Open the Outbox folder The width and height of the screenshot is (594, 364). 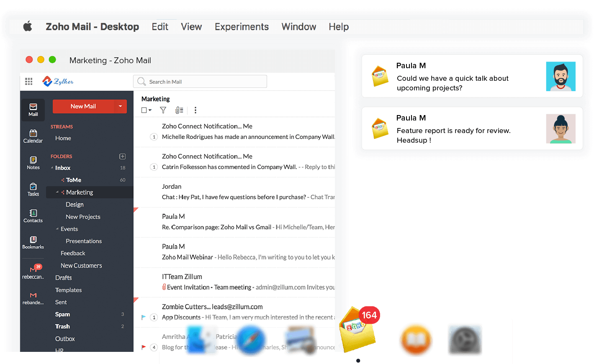coord(65,339)
